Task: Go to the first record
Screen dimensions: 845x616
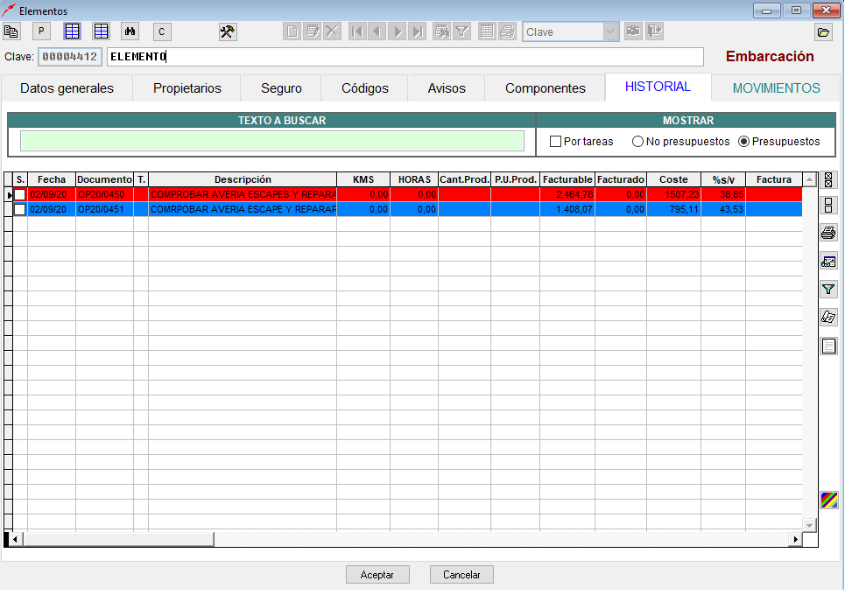Action: click(356, 31)
